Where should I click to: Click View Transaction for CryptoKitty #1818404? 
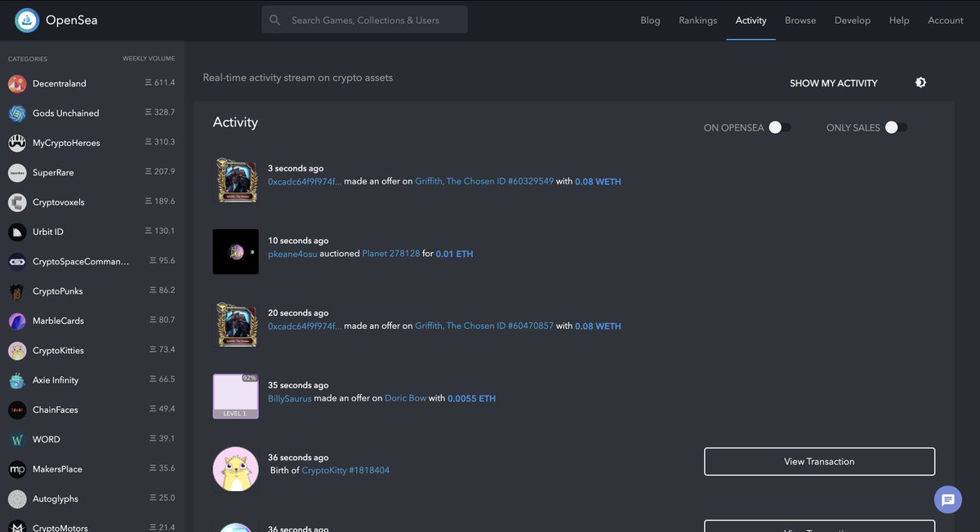819,461
